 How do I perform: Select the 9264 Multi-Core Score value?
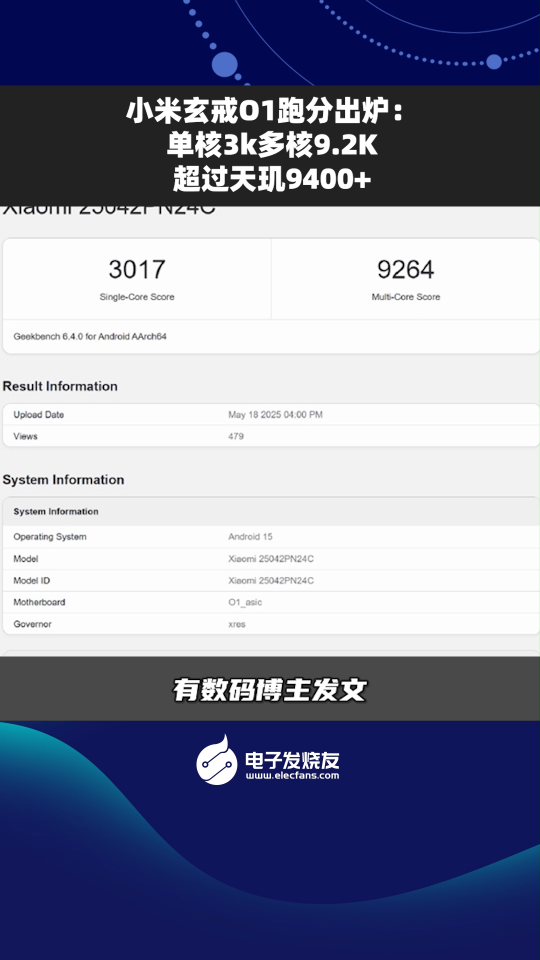[405, 269]
